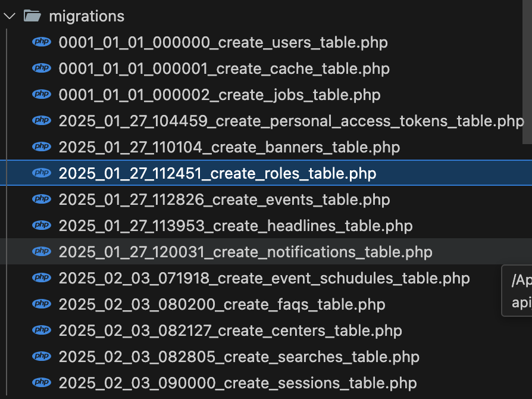Image resolution: width=532 pixels, height=399 pixels.
Task: Open 0001_01_01_000000_create_users_table.php
Action: click(223, 42)
